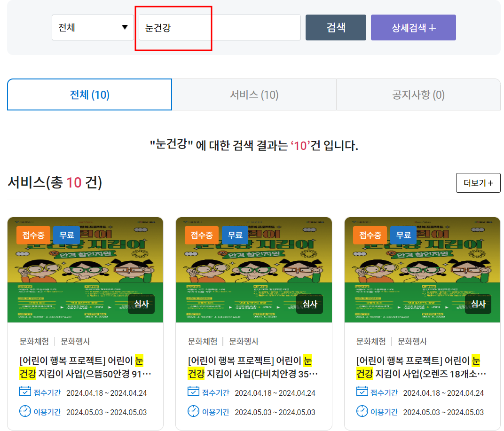This screenshot has height=431, width=504.
Task: Click 접수기간 date range on 다비치안경 card
Action: 275,393
